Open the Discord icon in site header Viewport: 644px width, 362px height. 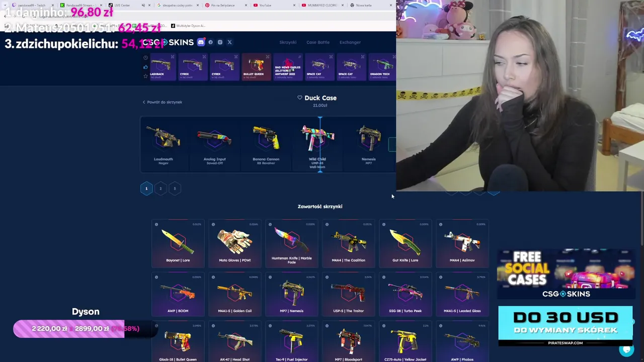pos(201,42)
